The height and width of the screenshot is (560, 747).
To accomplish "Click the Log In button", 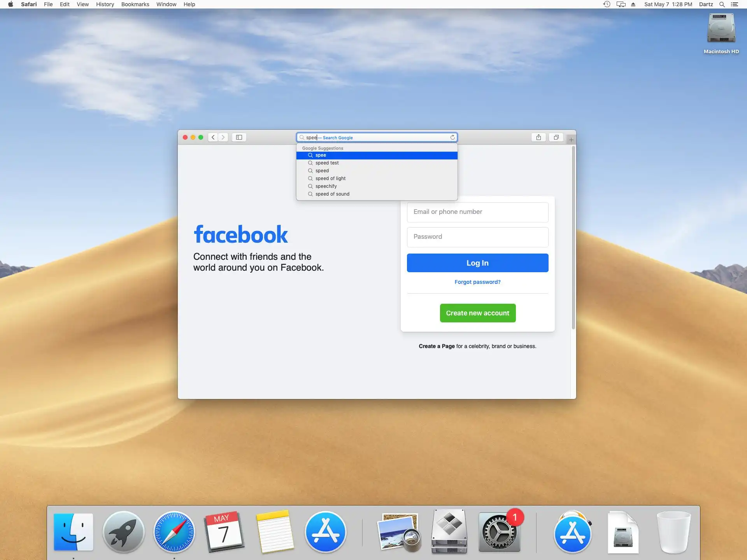I will [477, 263].
